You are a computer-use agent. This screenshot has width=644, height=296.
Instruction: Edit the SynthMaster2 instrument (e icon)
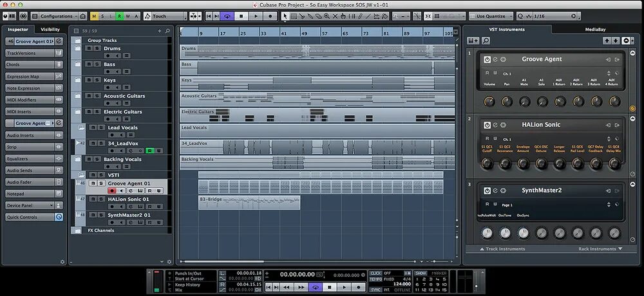pyautogui.click(x=495, y=191)
